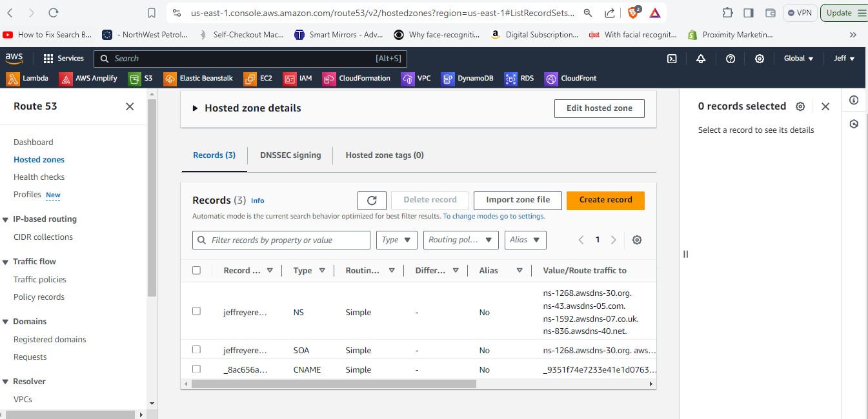This screenshot has width=868, height=419.
Task: Open the EC2 shortcut
Action: click(x=258, y=79)
